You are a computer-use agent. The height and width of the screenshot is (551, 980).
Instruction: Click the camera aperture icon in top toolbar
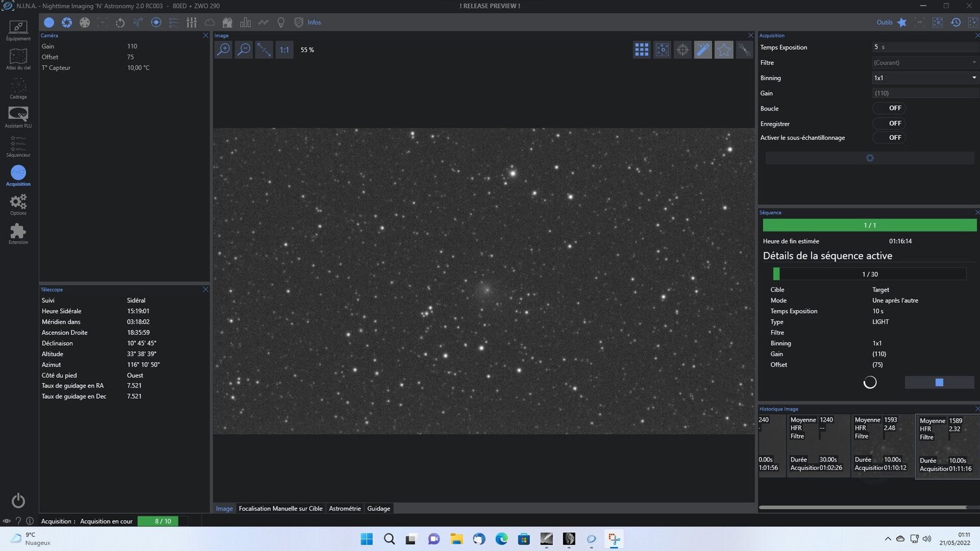coord(67,22)
